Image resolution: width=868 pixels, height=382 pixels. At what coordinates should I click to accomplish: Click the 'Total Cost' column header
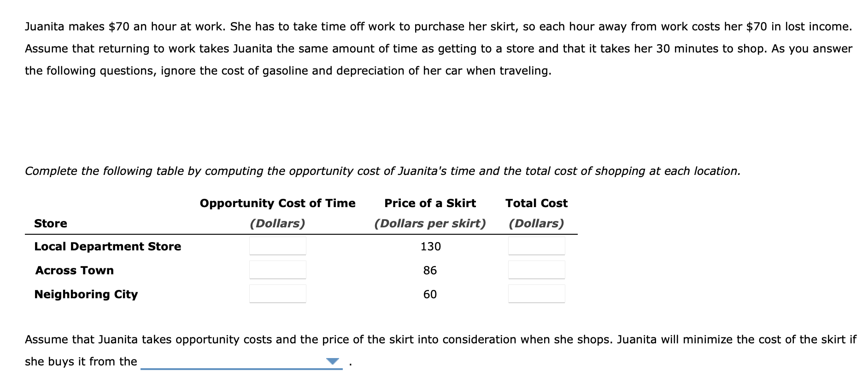[536, 203]
